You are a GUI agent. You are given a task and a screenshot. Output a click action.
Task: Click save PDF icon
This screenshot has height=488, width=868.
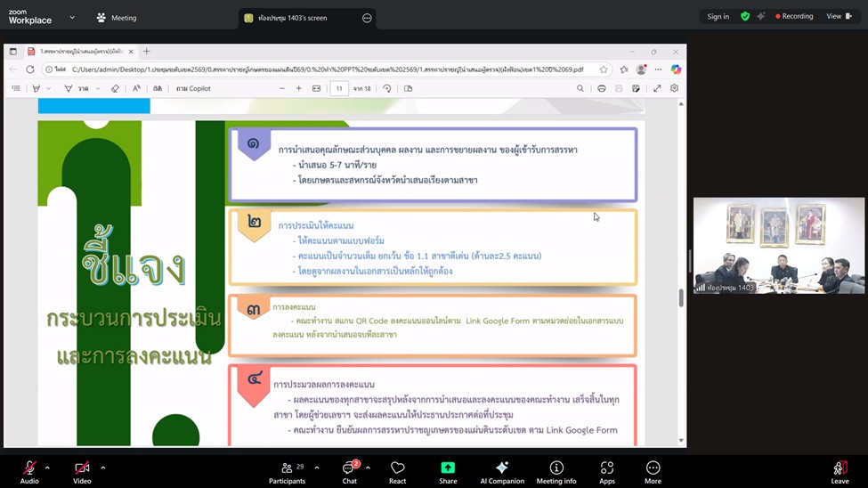619,88
